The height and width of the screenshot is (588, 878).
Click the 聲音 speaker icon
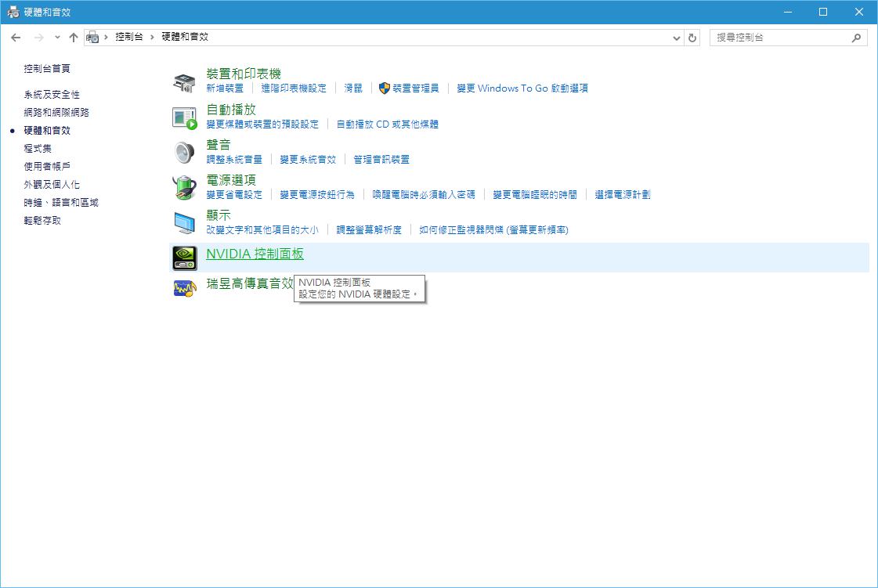click(x=184, y=152)
